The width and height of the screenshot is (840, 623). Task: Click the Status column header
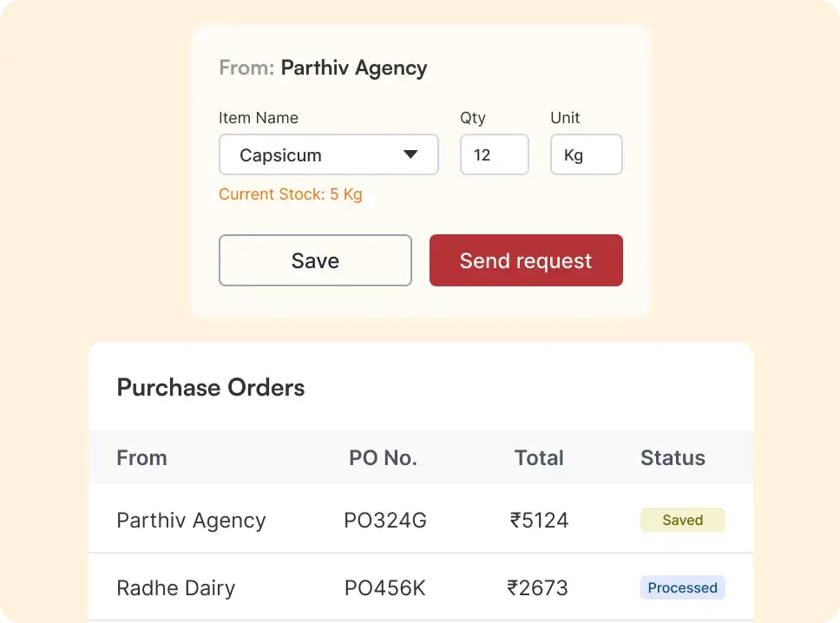pos(673,458)
